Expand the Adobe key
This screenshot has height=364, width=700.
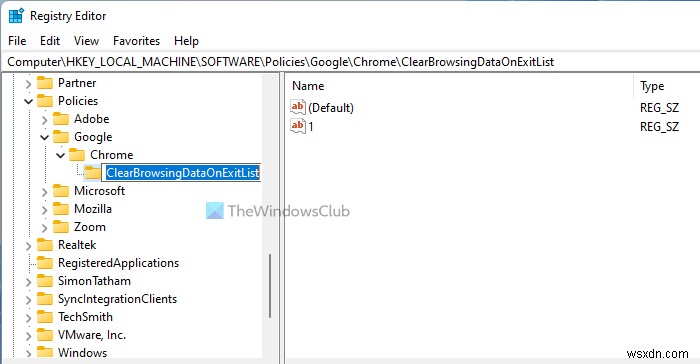point(44,120)
